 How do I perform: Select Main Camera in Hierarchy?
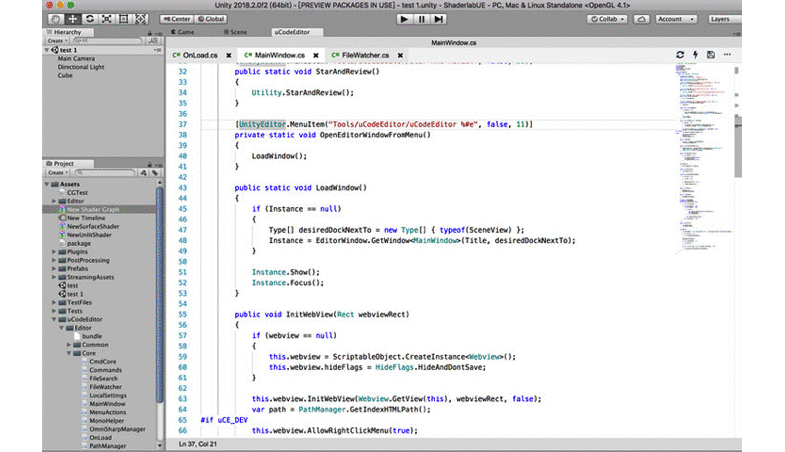click(76, 59)
